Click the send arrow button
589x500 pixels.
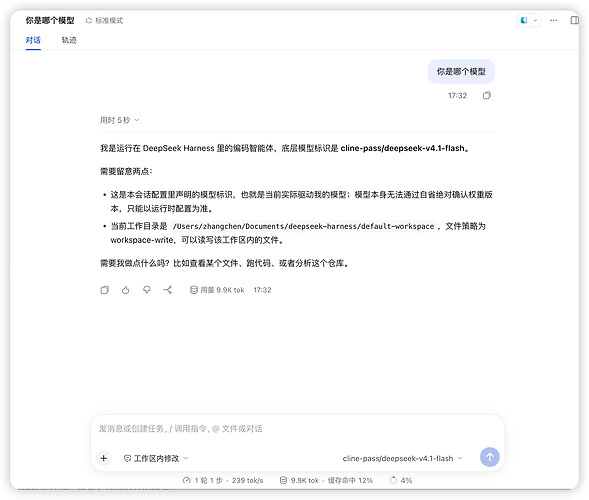490,457
